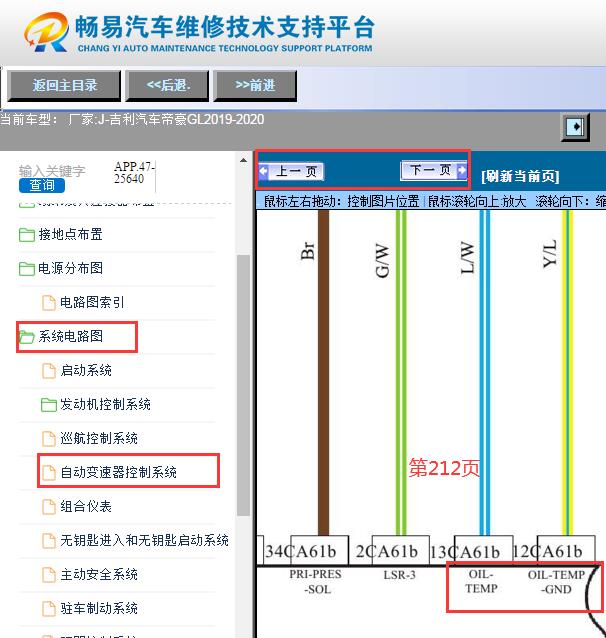Screen dimensions: 606x638
Task: Click connector label 12 CA61b
Action: tap(548, 552)
